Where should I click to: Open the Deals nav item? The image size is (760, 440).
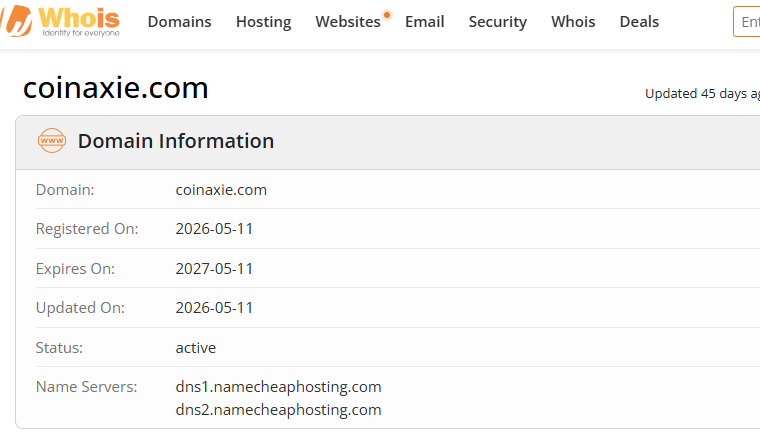tap(639, 22)
